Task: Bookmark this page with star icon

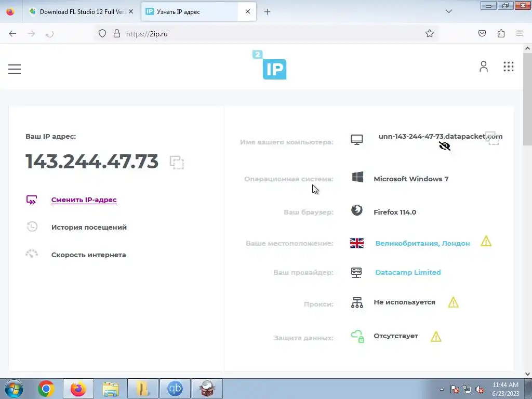Action: coord(430,33)
